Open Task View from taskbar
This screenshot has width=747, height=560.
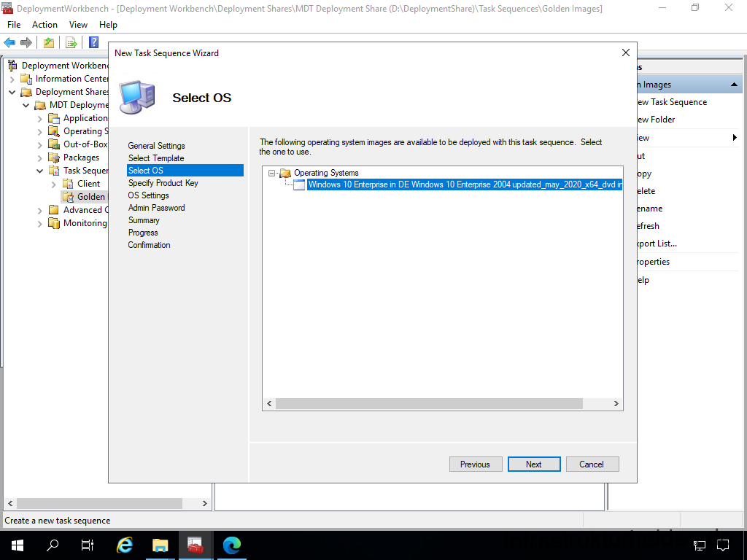[x=88, y=545]
